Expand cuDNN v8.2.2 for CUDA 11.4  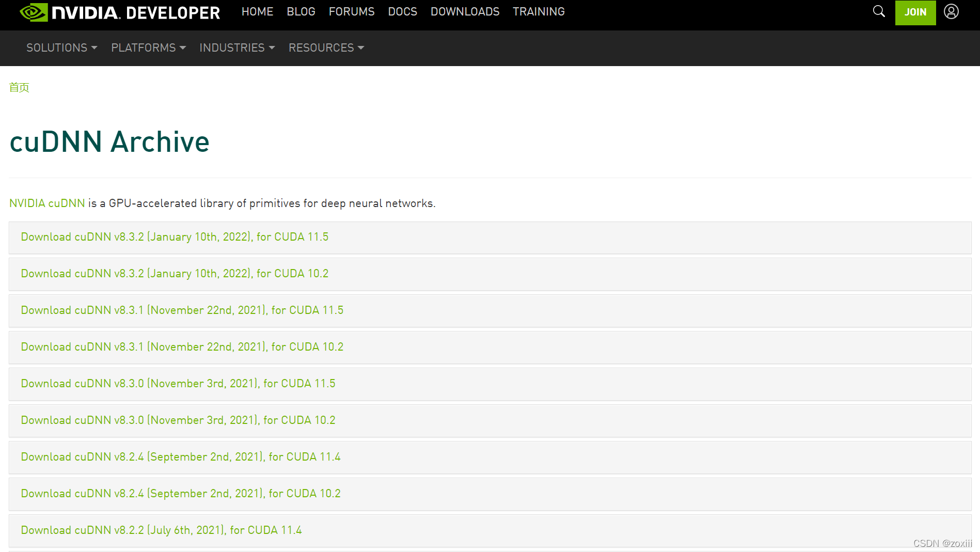coord(490,531)
